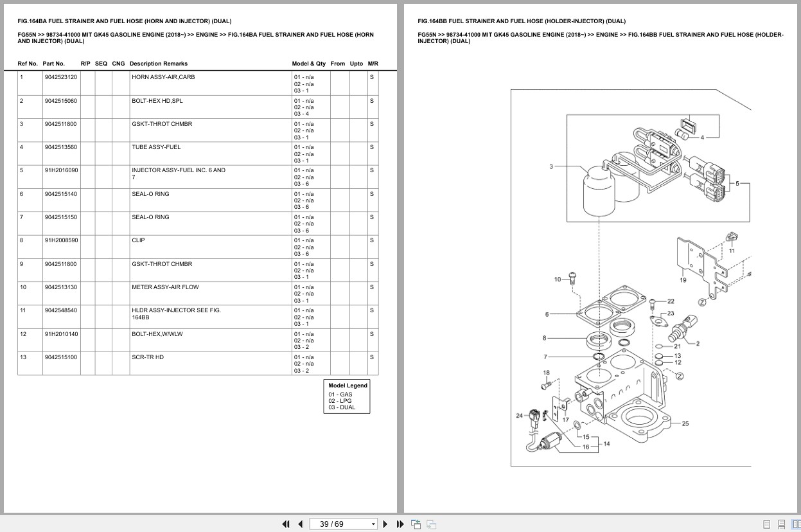Click 03 - DUAL legend entry
The width and height of the screenshot is (801, 532).
pos(342,407)
